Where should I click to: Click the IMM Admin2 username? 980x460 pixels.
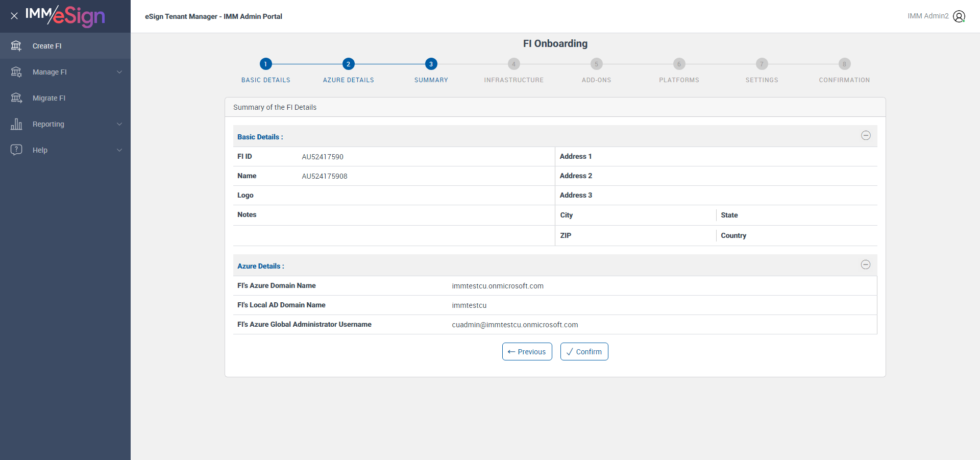click(928, 16)
